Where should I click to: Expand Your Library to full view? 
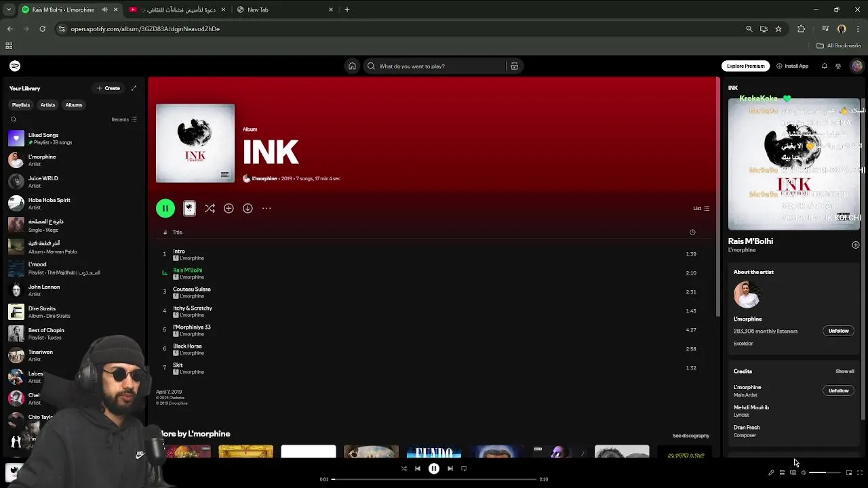coord(134,88)
